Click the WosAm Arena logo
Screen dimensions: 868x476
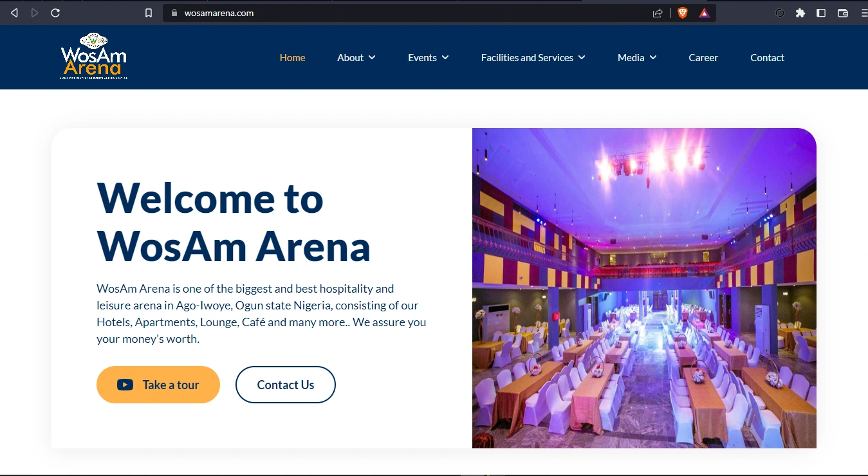coord(94,57)
